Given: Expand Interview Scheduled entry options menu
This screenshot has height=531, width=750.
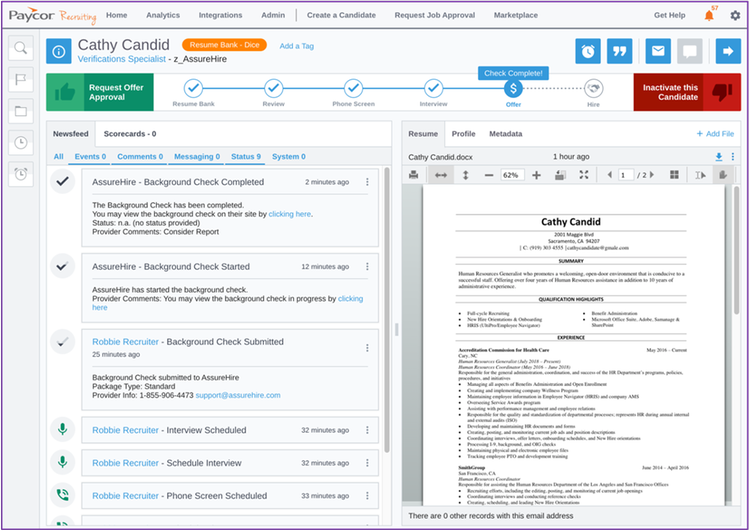Looking at the screenshot, I should [x=367, y=430].
